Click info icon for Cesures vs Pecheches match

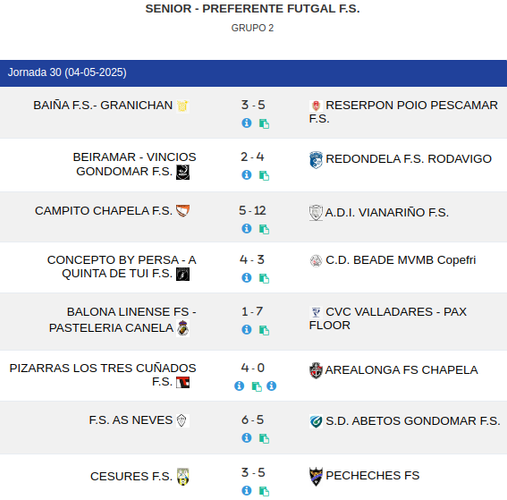246,491
